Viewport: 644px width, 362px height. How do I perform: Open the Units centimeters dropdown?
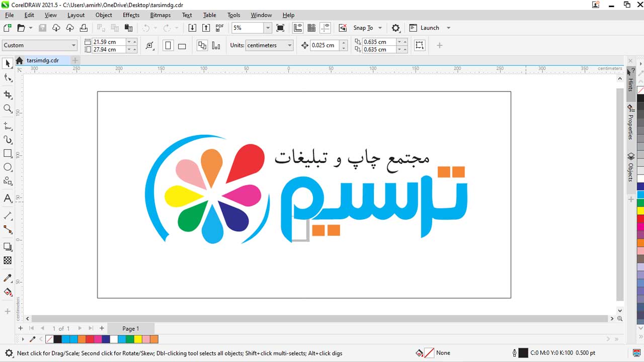290,45
